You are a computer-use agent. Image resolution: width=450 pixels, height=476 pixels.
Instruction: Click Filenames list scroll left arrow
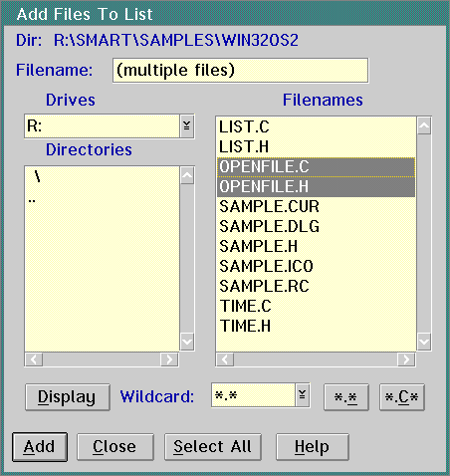[225, 359]
